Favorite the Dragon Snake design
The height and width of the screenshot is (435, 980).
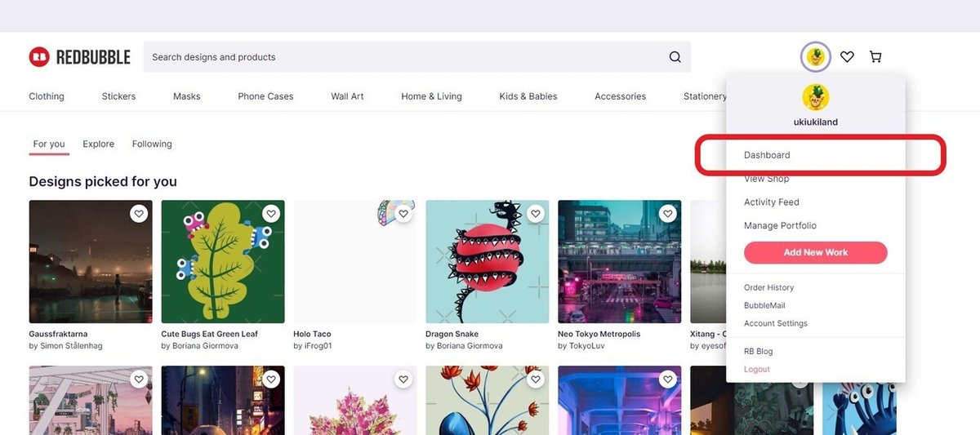click(x=536, y=214)
